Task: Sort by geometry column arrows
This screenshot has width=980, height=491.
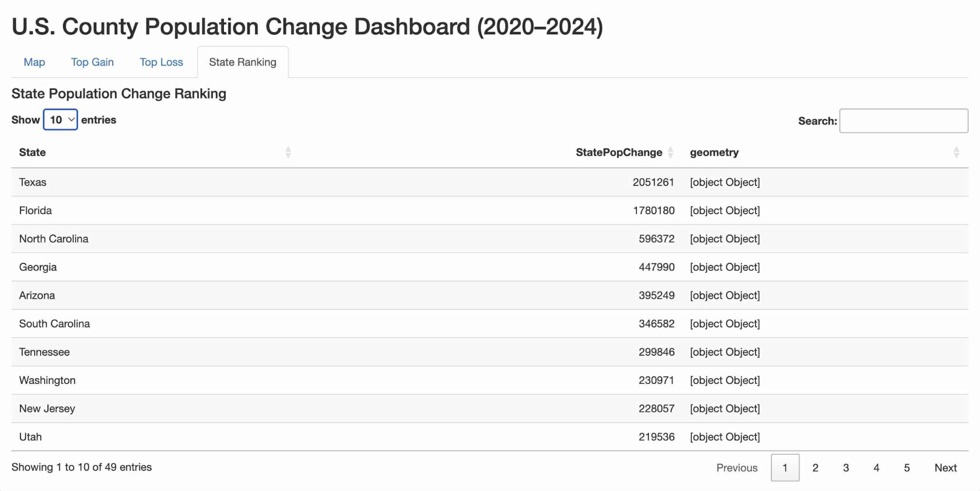Action: [956, 153]
